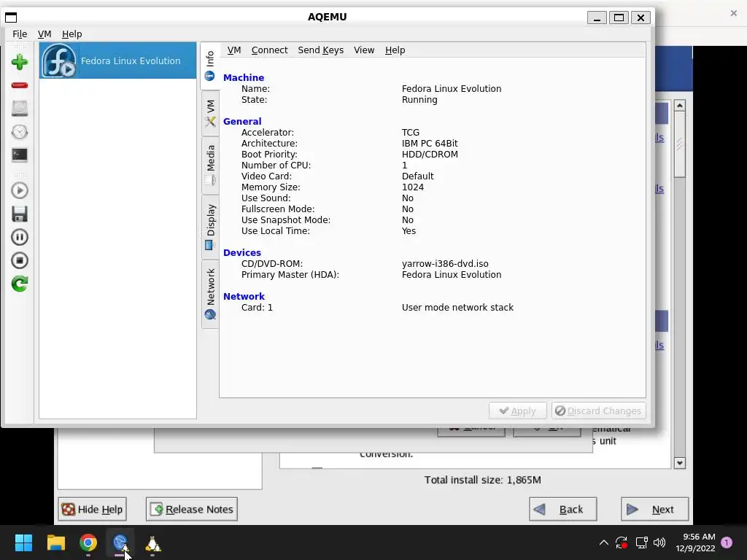Open the Connect menu
This screenshot has height=560, width=747.
270,50
